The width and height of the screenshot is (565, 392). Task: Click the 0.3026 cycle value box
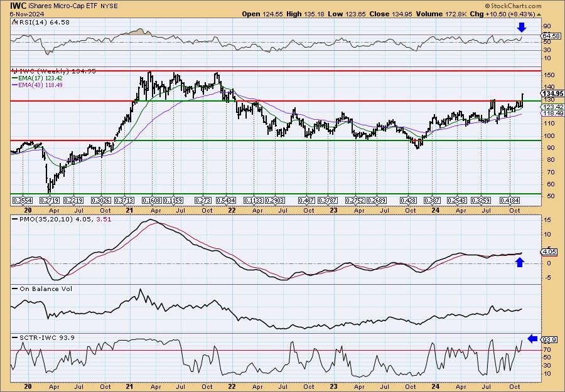(x=101, y=200)
